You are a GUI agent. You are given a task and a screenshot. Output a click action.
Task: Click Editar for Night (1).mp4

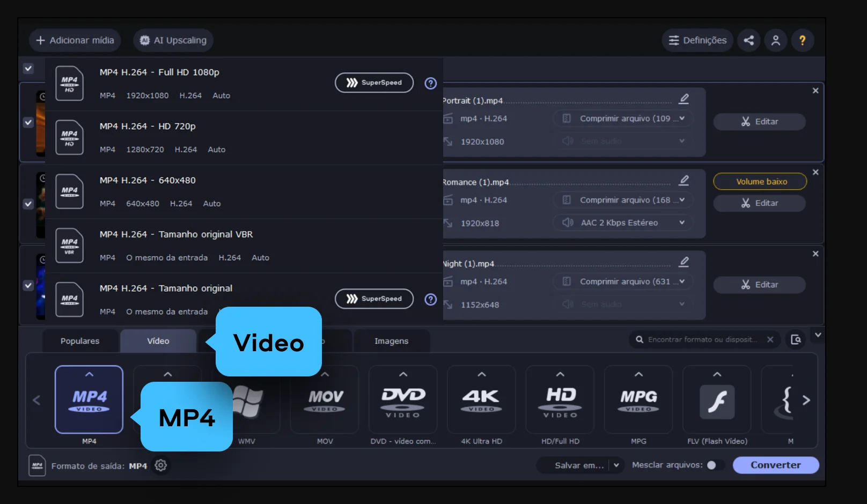(x=759, y=285)
